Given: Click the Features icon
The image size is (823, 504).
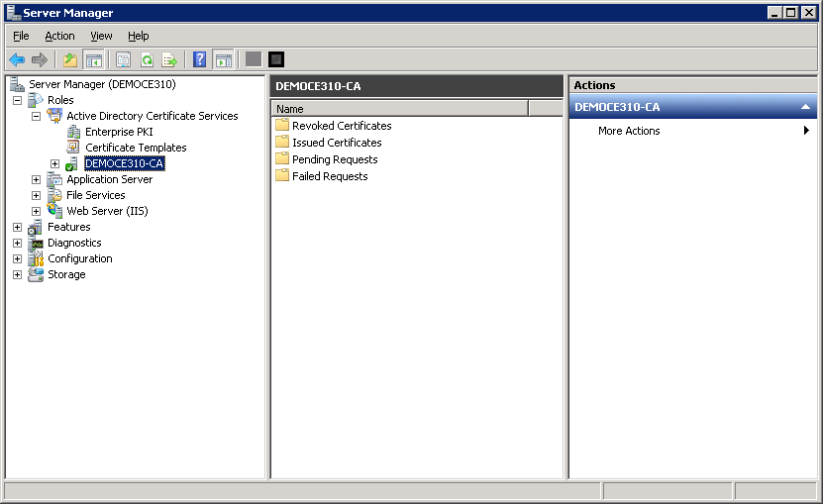Looking at the screenshot, I should pyautogui.click(x=36, y=228).
